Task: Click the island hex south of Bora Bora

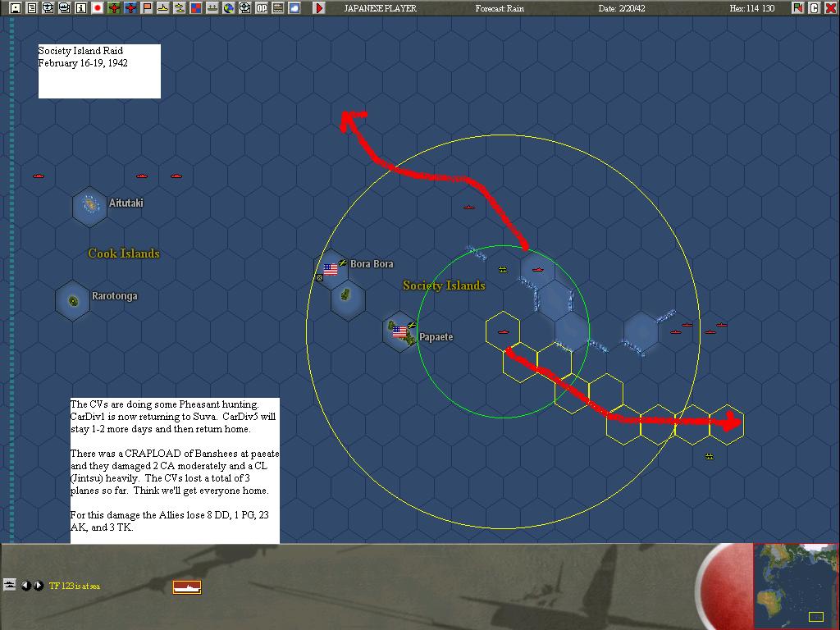Action: coord(348,300)
